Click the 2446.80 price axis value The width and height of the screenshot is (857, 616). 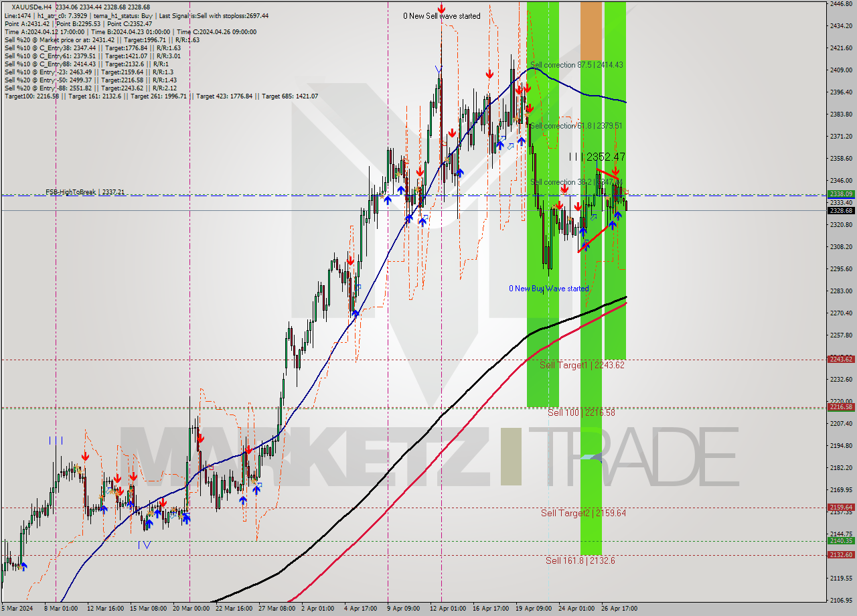click(841, 4)
